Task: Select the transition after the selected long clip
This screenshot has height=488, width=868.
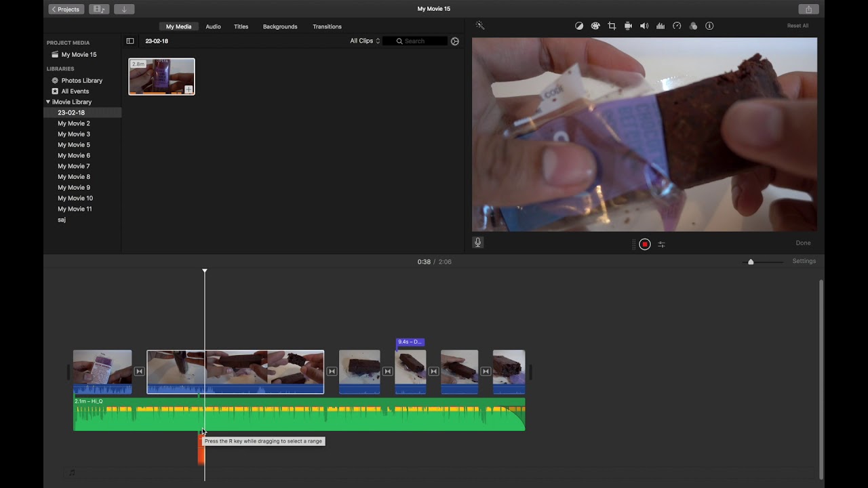Action: click(332, 371)
